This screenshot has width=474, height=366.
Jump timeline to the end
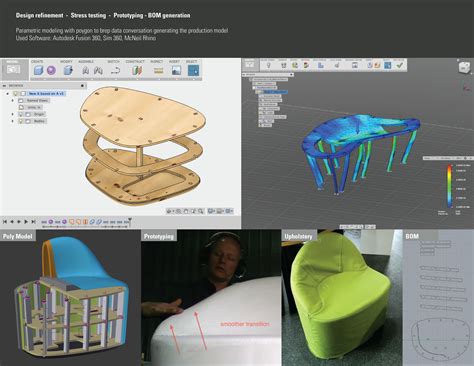[x=33, y=222]
